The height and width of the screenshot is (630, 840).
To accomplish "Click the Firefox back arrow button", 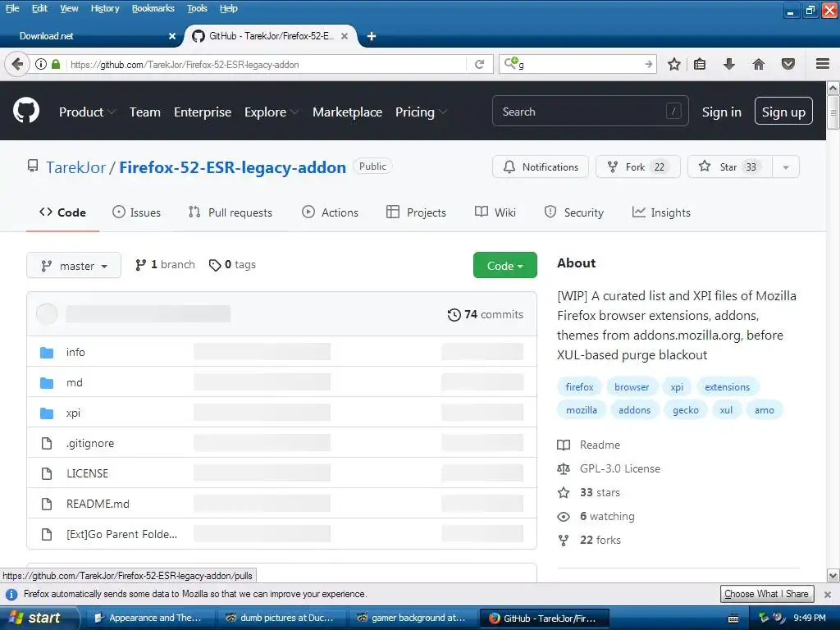I will [x=17, y=64].
